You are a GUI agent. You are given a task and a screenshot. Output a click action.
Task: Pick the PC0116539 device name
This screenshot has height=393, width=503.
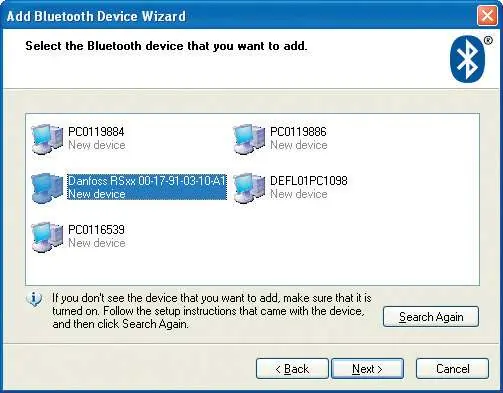(x=96, y=230)
